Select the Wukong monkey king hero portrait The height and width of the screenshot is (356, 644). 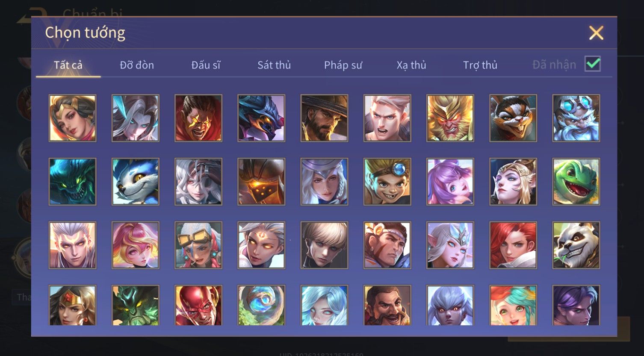click(450, 118)
